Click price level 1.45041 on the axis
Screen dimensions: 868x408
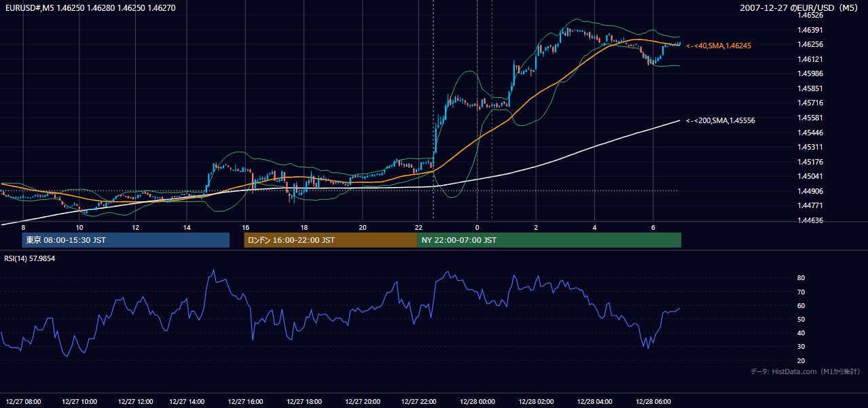(x=810, y=176)
